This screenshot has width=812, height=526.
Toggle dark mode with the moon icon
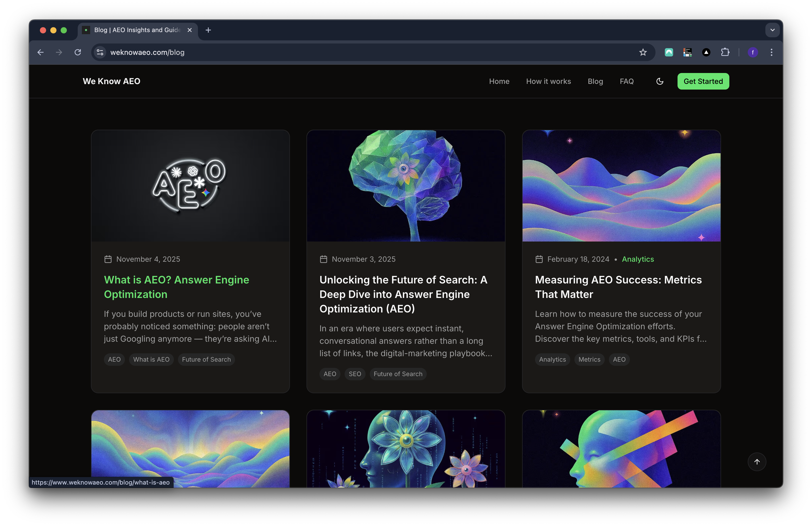click(x=659, y=81)
